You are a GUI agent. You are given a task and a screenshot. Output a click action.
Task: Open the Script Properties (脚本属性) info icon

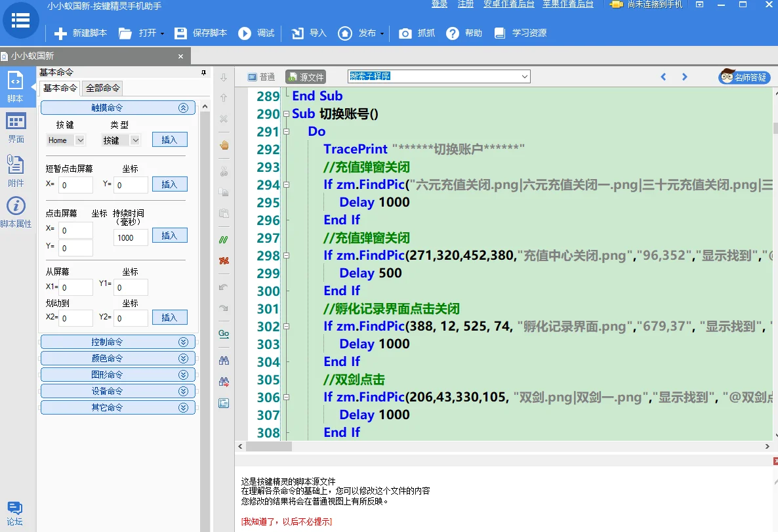click(x=16, y=212)
